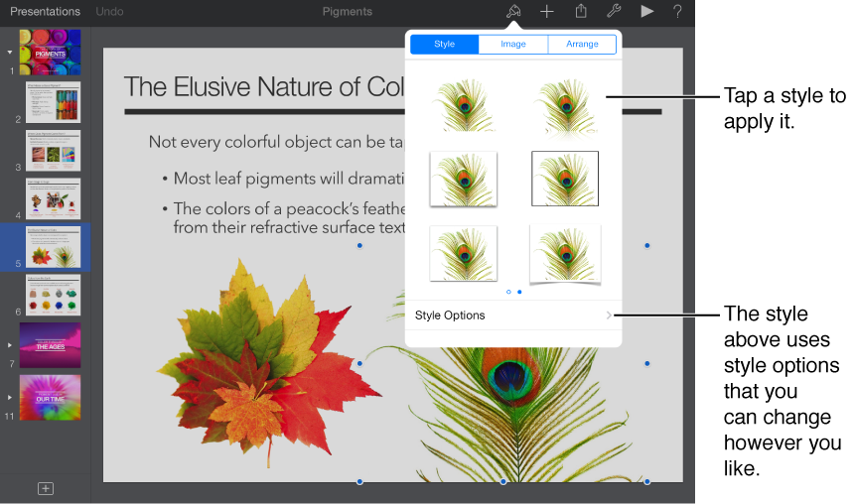Viewport: 854px width, 504px height.
Task: Switch to the Style tab
Action: [445, 44]
